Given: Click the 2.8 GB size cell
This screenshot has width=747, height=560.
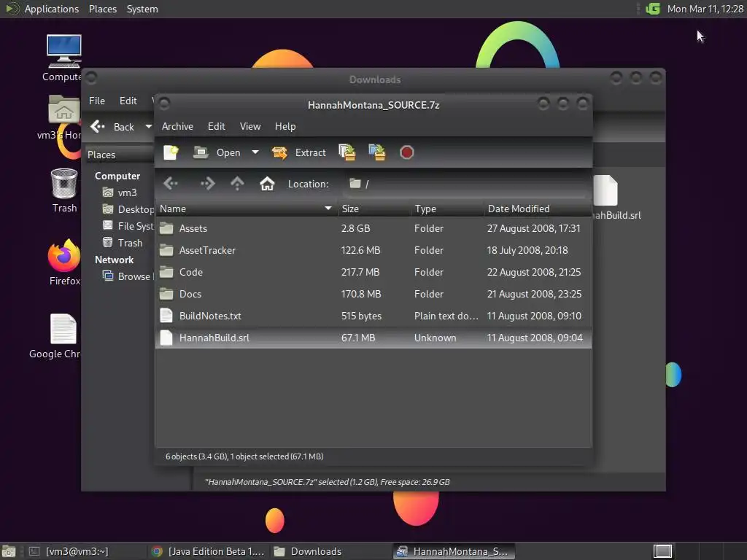Looking at the screenshot, I should [x=355, y=228].
